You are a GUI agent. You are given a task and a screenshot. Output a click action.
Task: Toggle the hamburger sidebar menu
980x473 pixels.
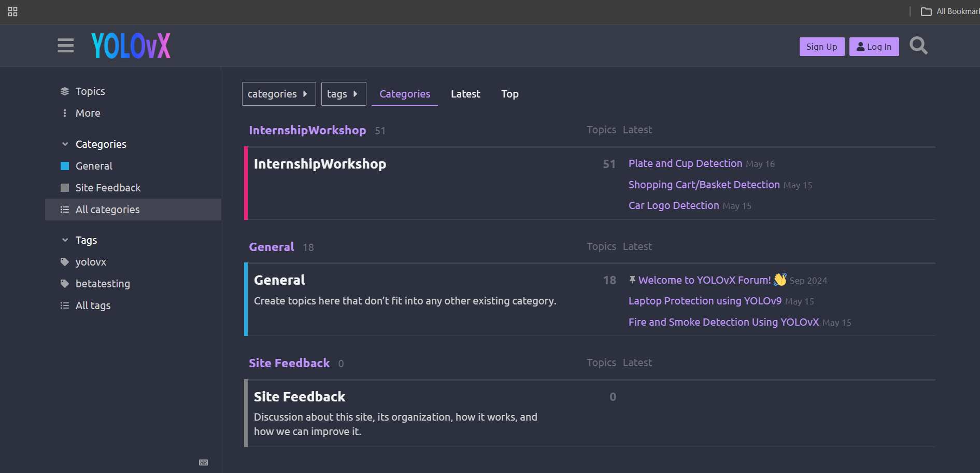pos(65,46)
